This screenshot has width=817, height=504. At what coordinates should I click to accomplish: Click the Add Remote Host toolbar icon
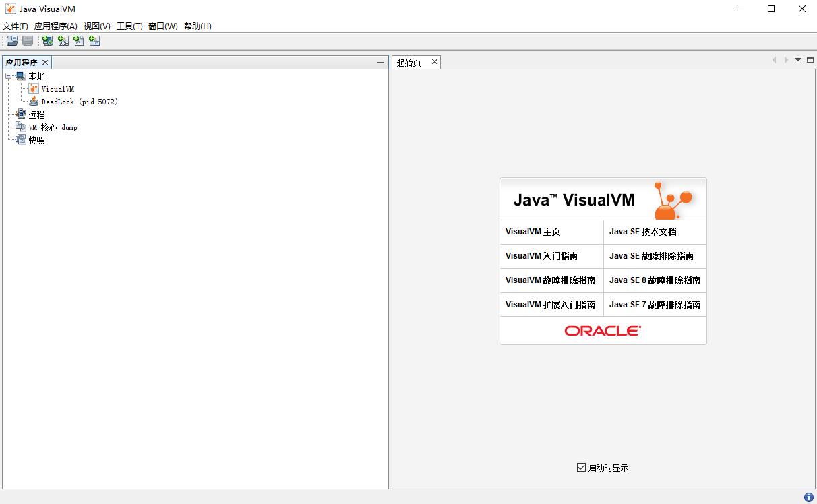point(48,41)
